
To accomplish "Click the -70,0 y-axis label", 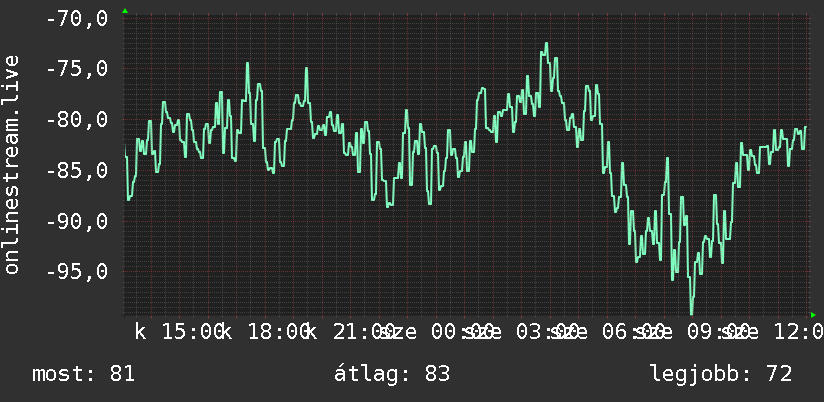I will [77, 19].
